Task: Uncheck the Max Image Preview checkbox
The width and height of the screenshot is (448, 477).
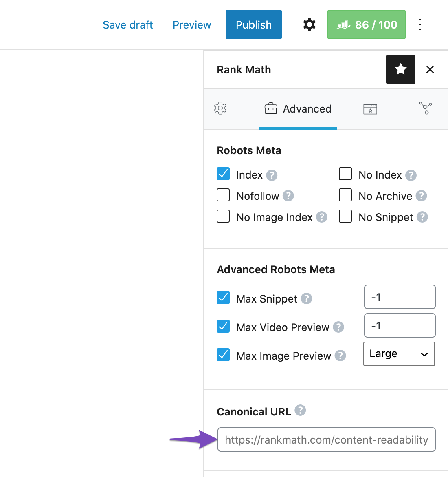Action: (x=223, y=355)
